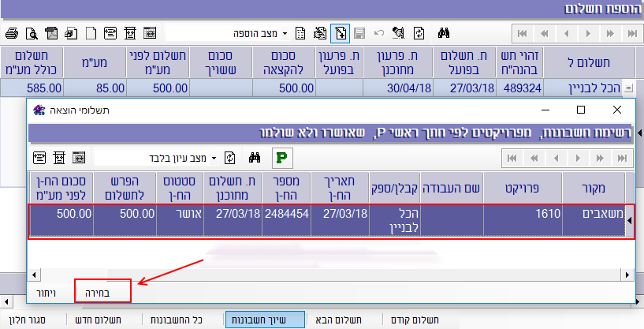The width and height of the screenshot is (644, 329).
Task: Click green P button in dialog toolbar
Action: 281,157
